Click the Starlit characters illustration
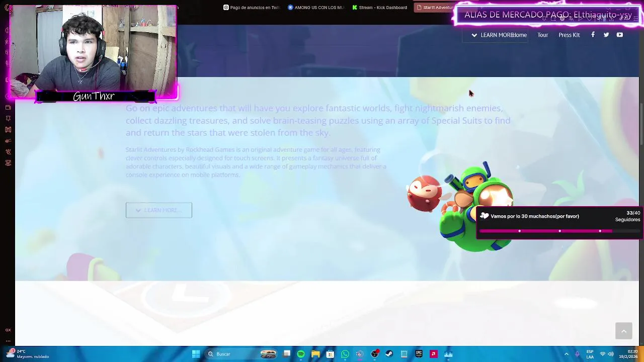Image resolution: width=644 pixels, height=362 pixels. [x=460, y=206]
